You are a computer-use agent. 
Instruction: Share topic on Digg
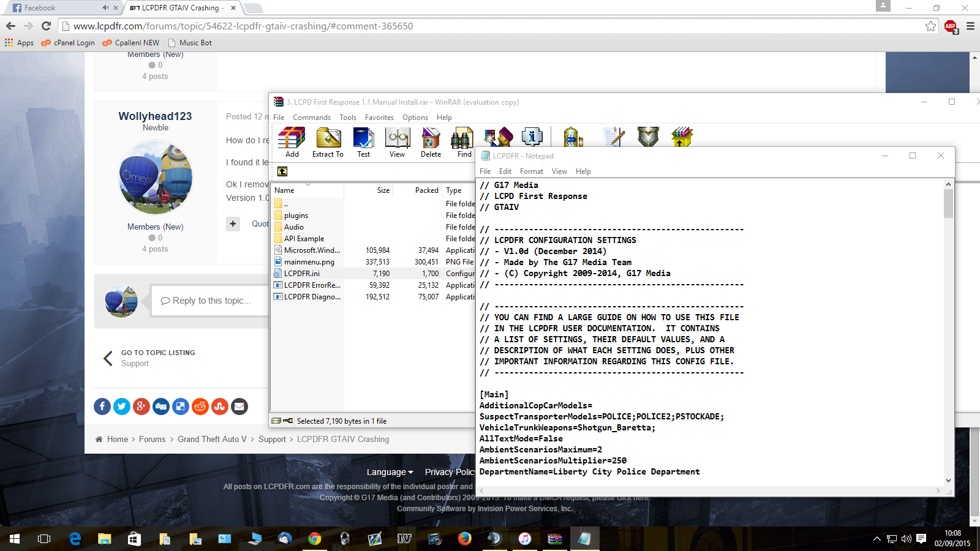161,406
